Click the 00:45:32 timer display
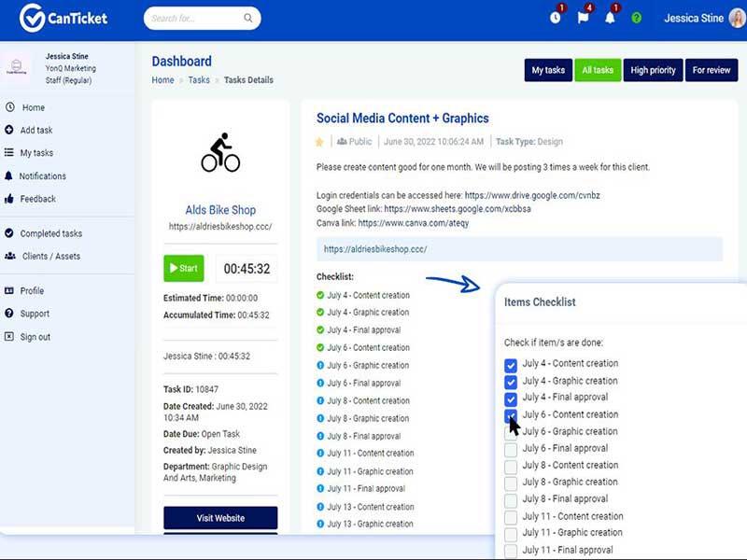 coord(247,269)
